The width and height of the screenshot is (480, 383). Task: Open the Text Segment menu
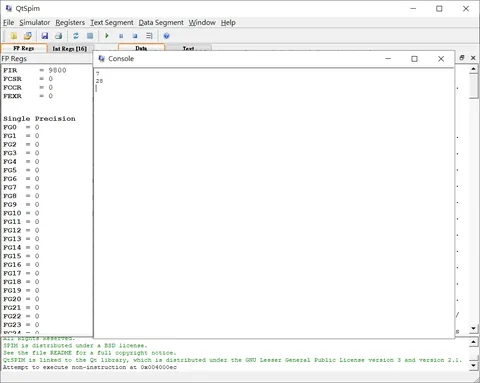click(112, 23)
